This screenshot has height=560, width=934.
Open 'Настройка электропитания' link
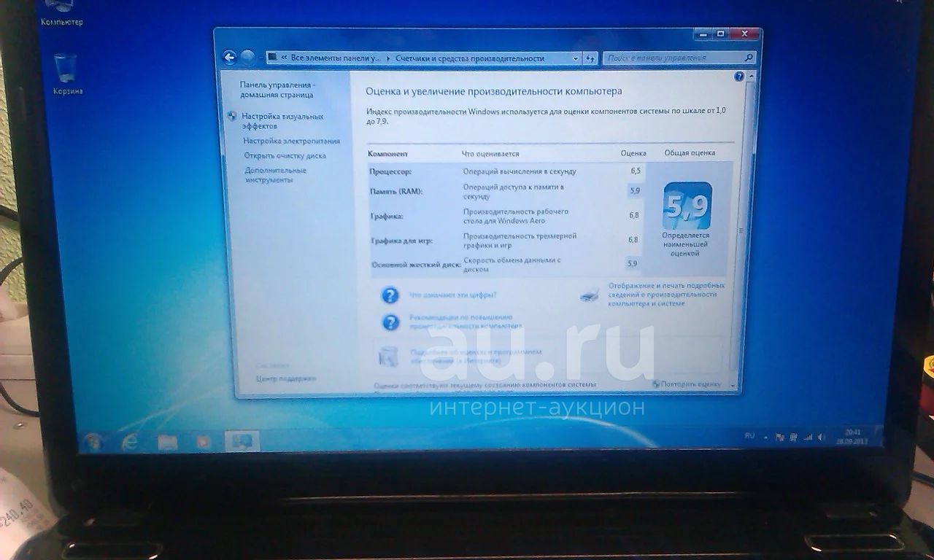click(292, 141)
